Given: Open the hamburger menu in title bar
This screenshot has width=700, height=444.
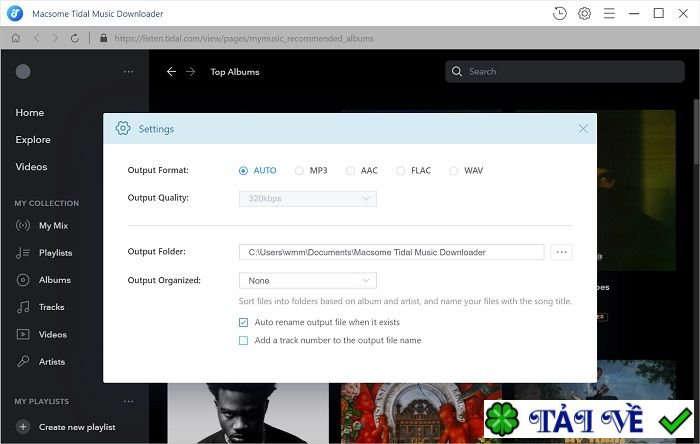Looking at the screenshot, I should click(609, 13).
